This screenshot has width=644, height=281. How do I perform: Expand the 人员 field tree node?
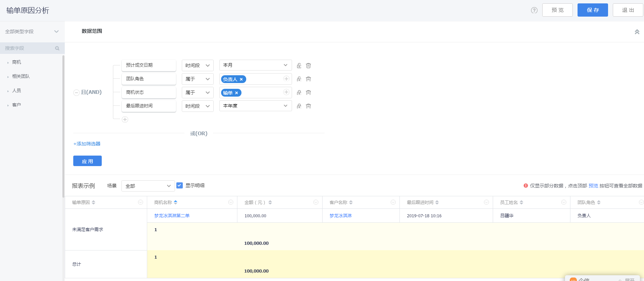pyautogui.click(x=8, y=91)
